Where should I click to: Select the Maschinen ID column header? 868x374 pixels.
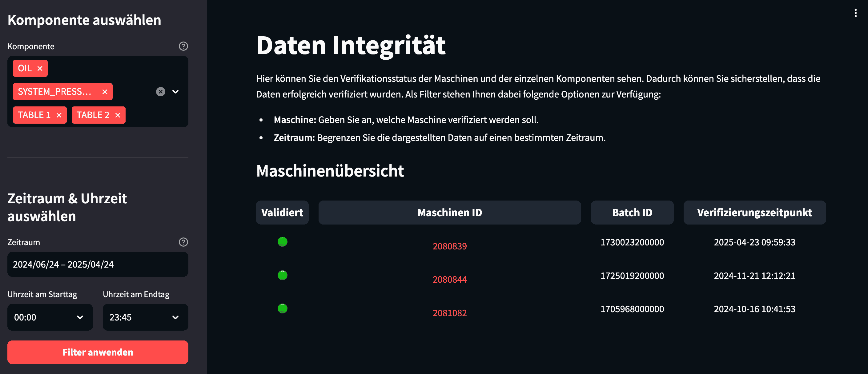pyautogui.click(x=449, y=213)
